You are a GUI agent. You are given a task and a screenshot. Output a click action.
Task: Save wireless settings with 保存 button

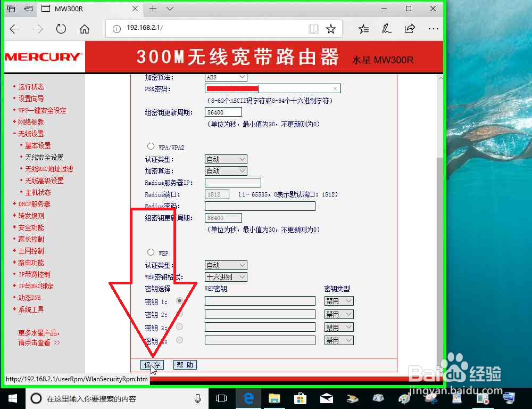pyautogui.click(x=152, y=365)
